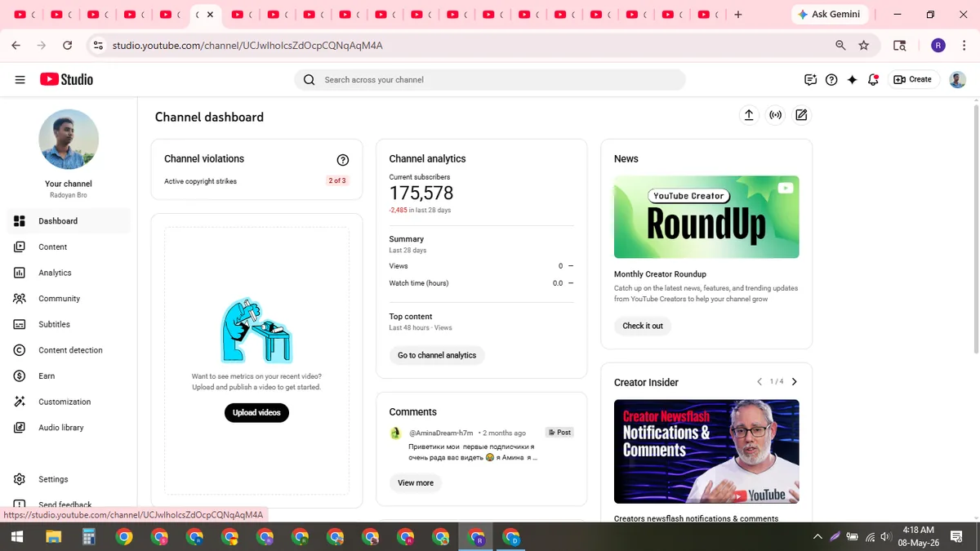Click the zoom magnifier in address bar
Viewport: 980px width, 551px height.
click(840, 46)
